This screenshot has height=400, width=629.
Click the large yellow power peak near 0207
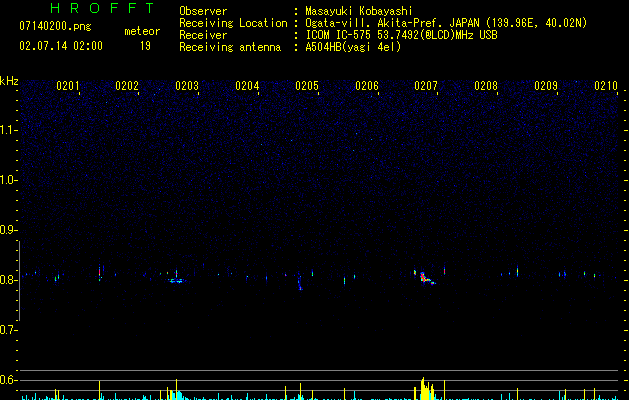tap(426, 389)
